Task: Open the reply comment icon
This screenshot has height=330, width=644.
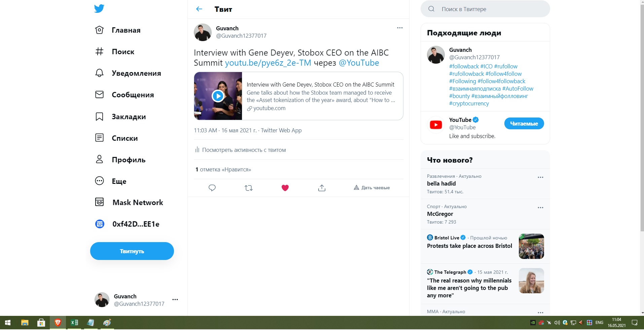Action: tap(212, 188)
